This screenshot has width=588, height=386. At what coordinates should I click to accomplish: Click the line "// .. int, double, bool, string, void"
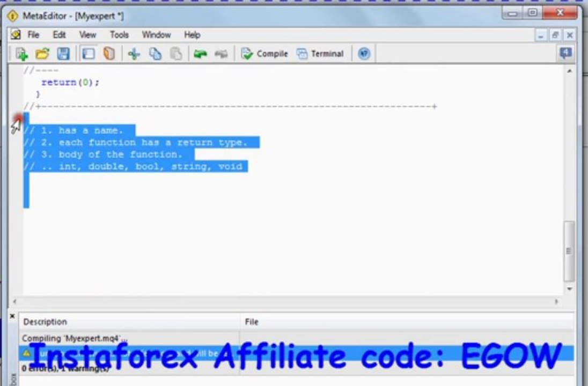(133, 166)
